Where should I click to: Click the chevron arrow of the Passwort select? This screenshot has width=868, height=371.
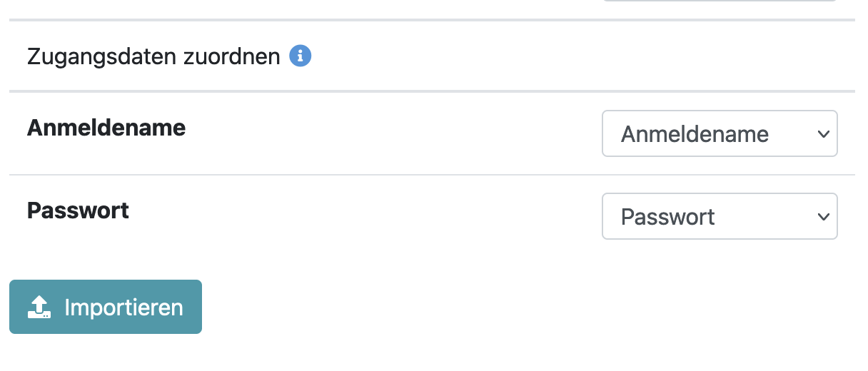coord(823,216)
